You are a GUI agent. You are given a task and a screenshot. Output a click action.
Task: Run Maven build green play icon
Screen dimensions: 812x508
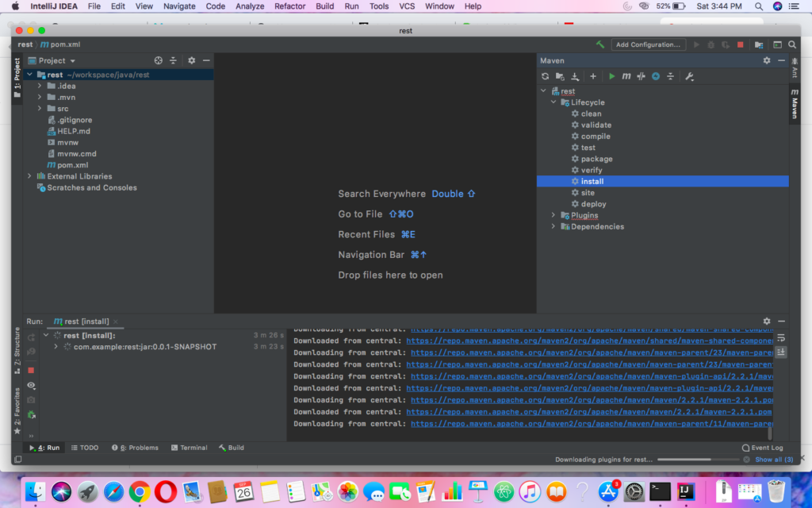click(611, 76)
